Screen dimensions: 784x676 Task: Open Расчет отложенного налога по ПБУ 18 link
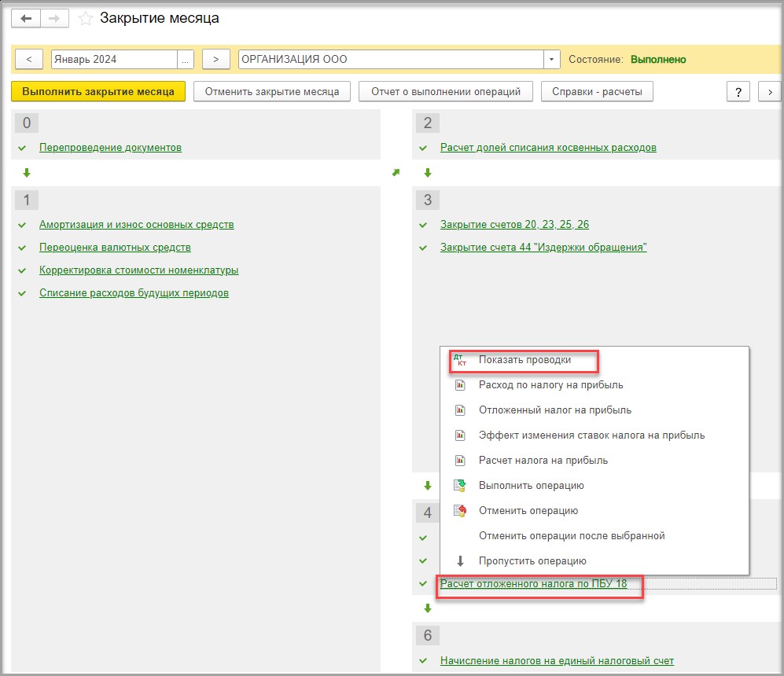pos(533,583)
